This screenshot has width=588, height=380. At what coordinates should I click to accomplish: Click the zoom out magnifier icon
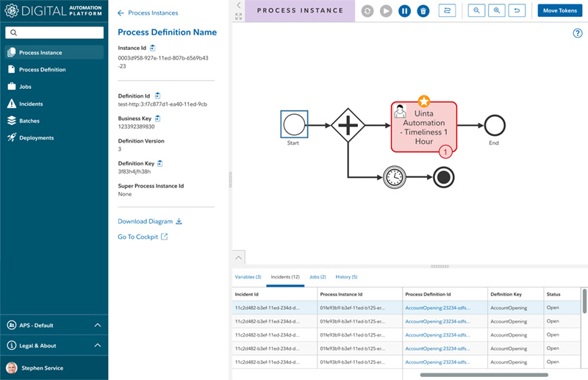pos(477,11)
